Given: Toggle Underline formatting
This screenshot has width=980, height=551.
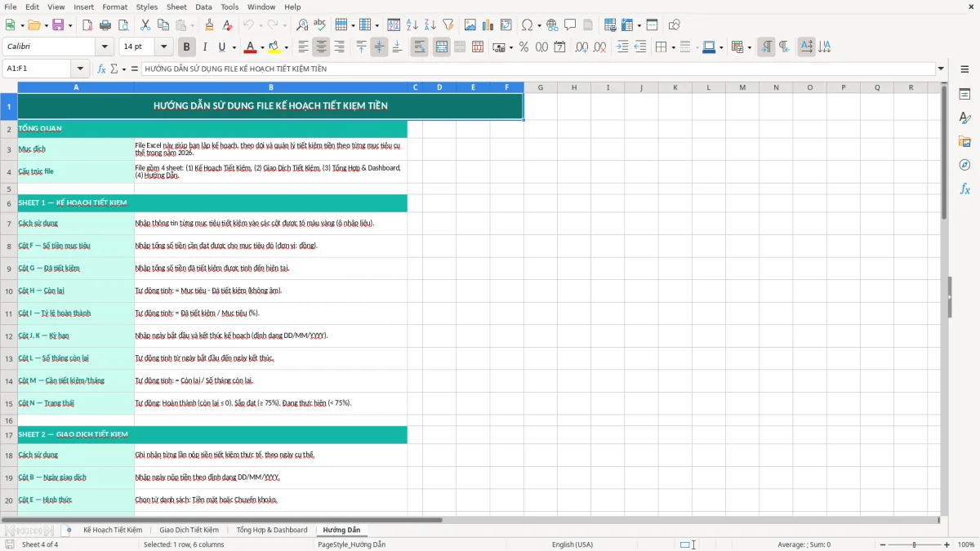Looking at the screenshot, I should [x=222, y=47].
